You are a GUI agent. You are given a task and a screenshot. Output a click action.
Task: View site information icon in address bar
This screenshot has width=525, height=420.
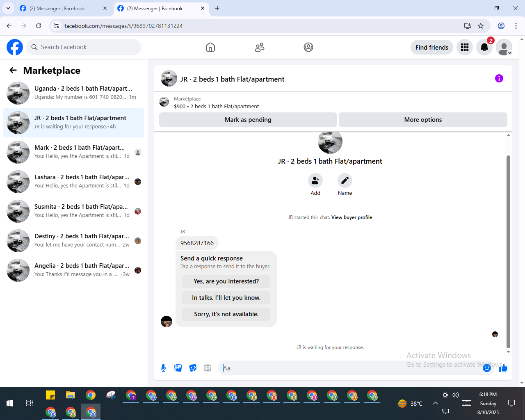point(56,26)
